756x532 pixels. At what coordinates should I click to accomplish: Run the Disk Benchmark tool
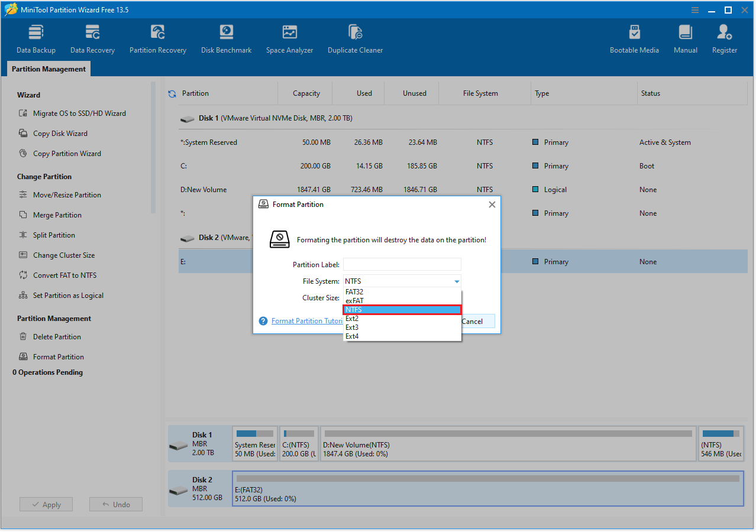click(x=226, y=38)
